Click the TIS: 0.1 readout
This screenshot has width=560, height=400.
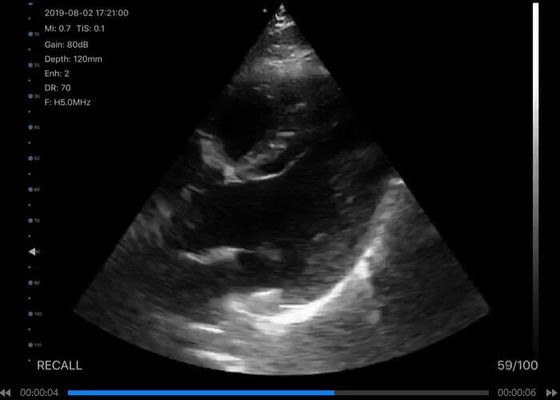click(x=91, y=29)
